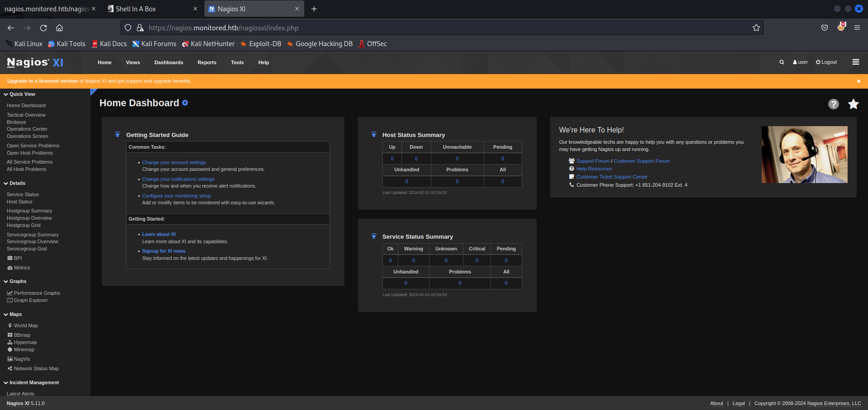Click Configure your monitoring setup link

coord(176,196)
